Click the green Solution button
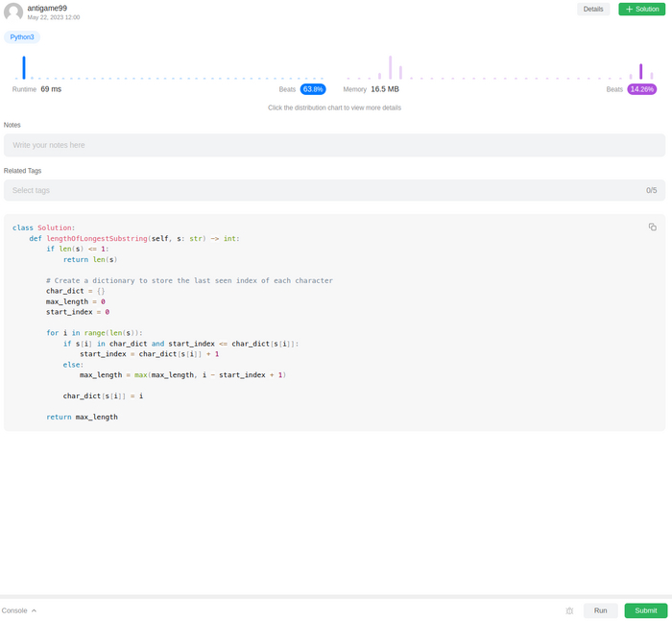The height and width of the screenshot is (621, 672). (x=642, y=9)
